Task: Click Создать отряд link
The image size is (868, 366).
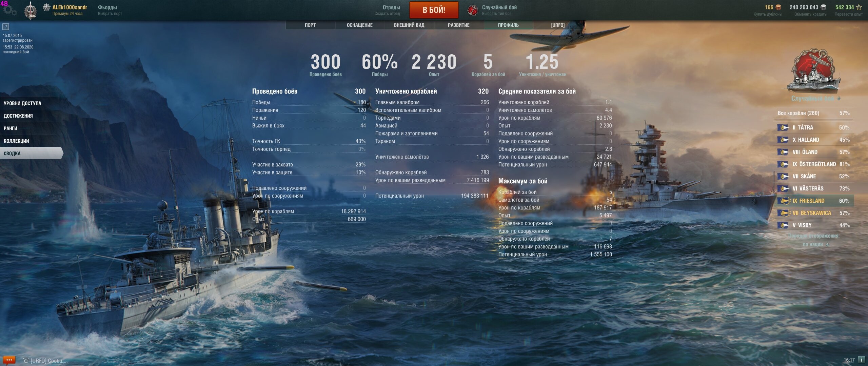Action: click(x=387, y=14)
